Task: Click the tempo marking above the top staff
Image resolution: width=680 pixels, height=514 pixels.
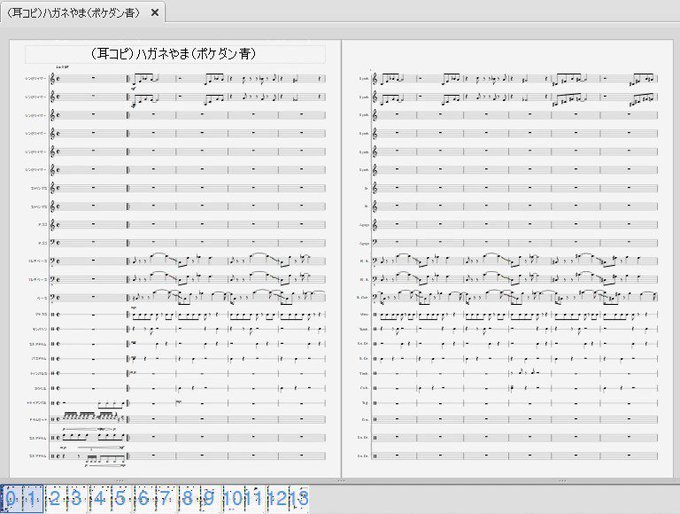Action: click(x=63, y=67)
